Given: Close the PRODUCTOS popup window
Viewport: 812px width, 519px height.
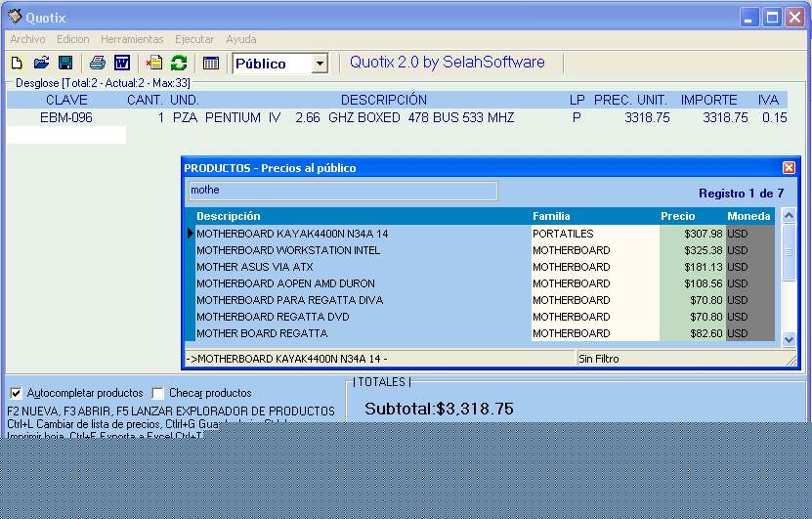Looking at the screenshot, I should [789, 167].
